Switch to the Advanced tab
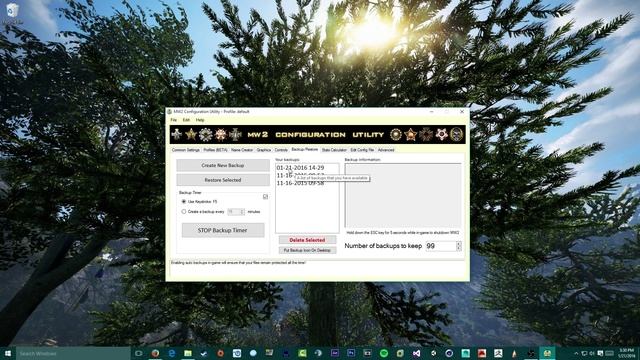Screen dimensions: 640x360 tap(386, 150)
